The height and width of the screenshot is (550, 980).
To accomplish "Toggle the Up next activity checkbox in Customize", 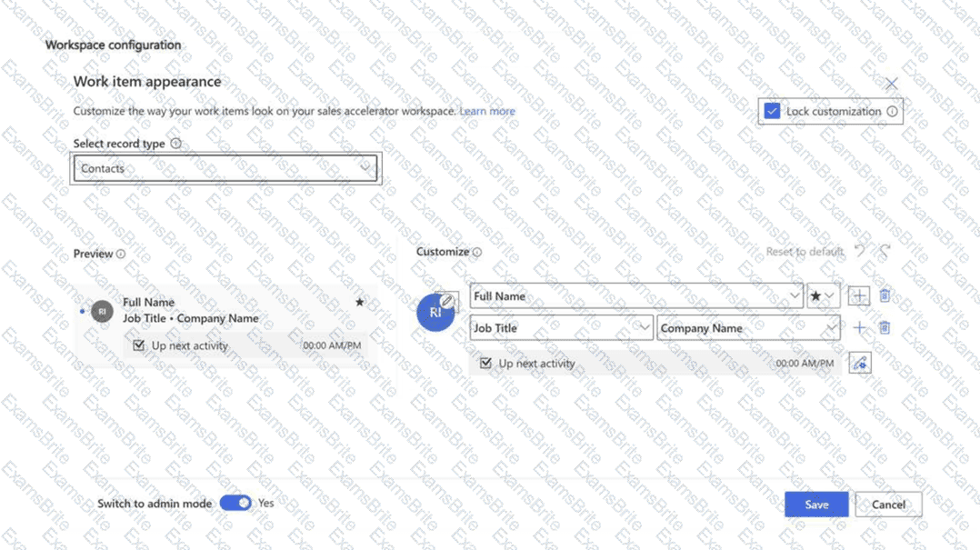I will pos(485,363).
